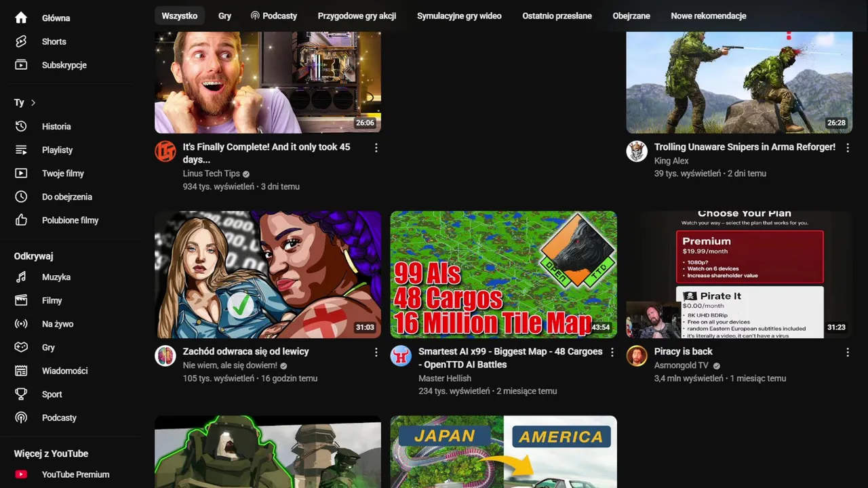Go to King Alex channel name
Screen dimensions: 868x488
pyautogui.click(x=671, y=161)
